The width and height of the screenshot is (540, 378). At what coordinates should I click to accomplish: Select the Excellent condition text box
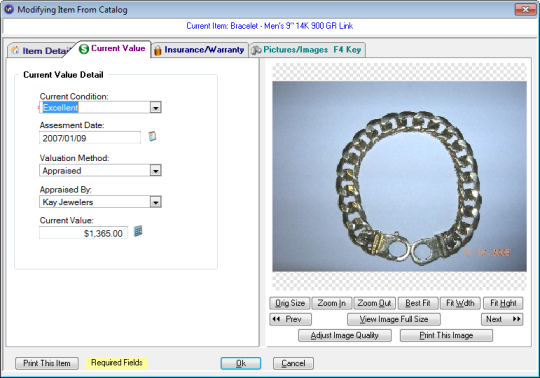coord(95,108)
